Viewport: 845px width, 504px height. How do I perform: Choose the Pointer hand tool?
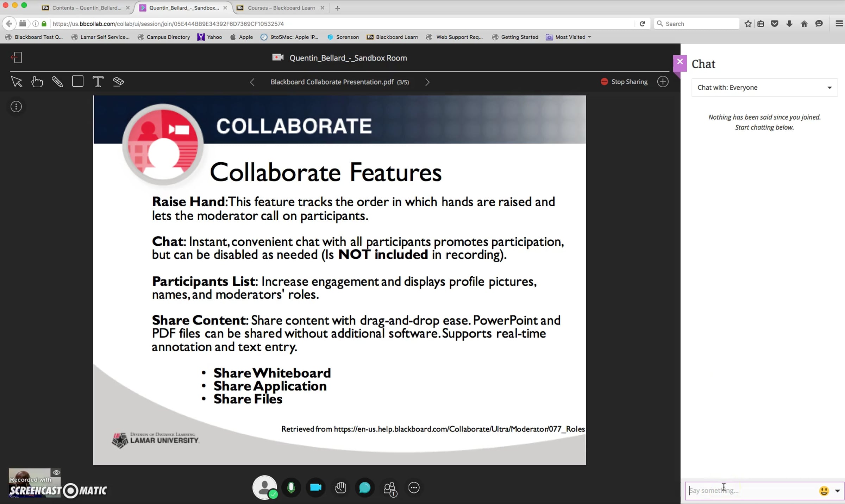pos(37,82)
